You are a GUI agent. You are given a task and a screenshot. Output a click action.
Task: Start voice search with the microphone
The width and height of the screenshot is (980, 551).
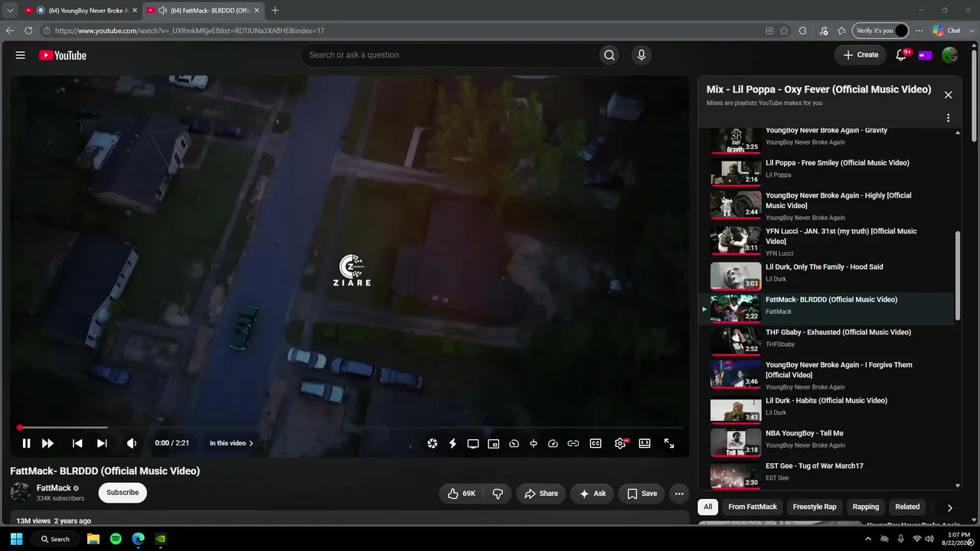click(x=642, y=55)
